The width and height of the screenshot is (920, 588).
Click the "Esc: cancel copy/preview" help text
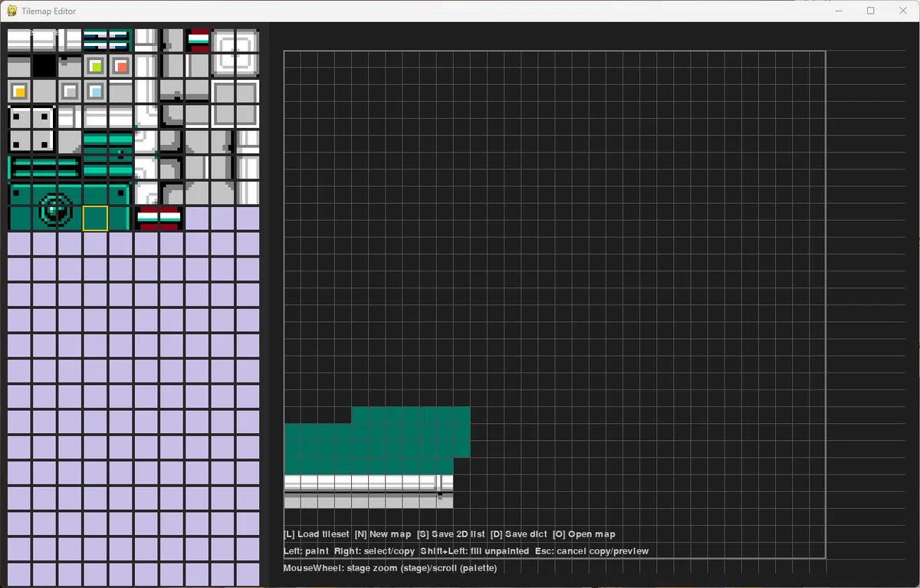[x=592, y=551]
